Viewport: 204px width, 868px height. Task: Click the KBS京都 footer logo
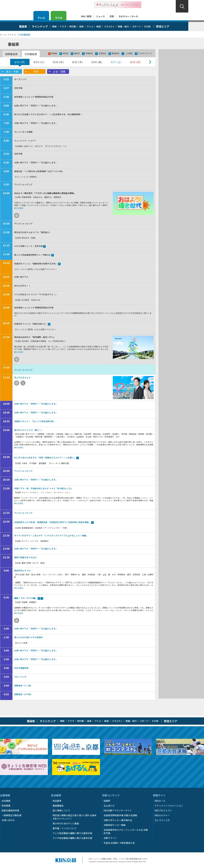[66, 860]
